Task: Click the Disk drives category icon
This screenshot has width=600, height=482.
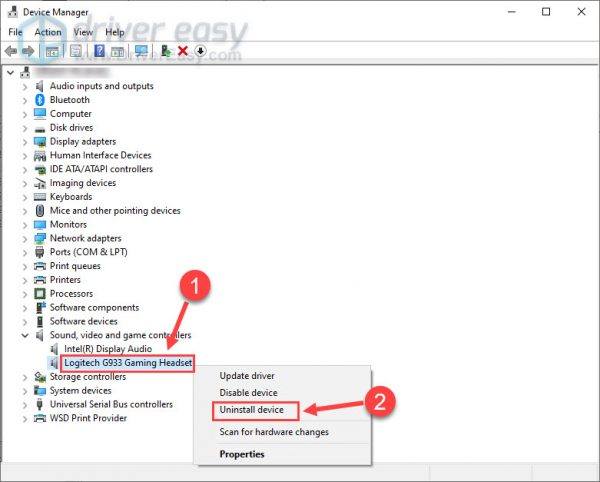Action: point(40,129)
